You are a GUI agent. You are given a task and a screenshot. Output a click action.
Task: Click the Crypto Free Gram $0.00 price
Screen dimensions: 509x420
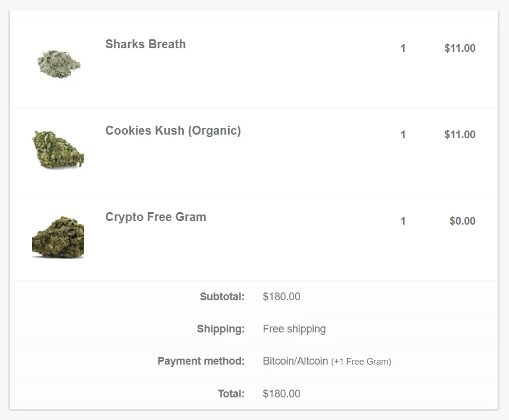[463, 221]
